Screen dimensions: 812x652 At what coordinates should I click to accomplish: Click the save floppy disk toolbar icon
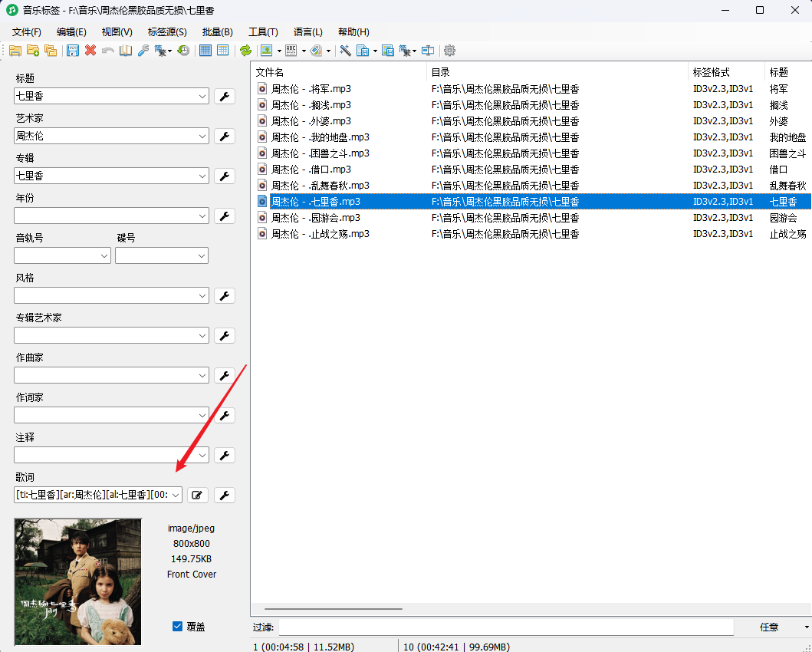73,51
